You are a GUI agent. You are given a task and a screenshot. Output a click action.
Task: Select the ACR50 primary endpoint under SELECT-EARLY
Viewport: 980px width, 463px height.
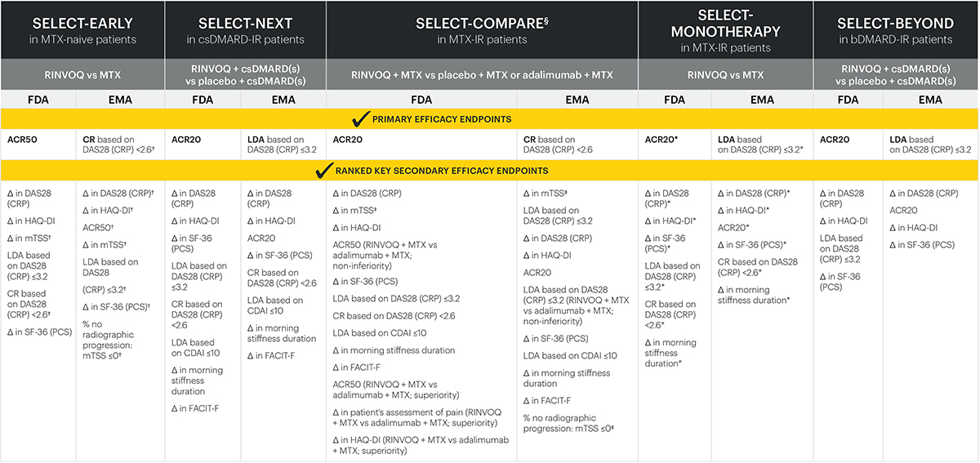(x=22, y=140)
